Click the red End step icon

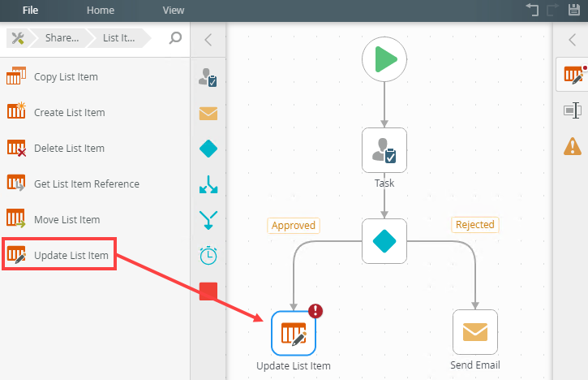coord(208,291)
